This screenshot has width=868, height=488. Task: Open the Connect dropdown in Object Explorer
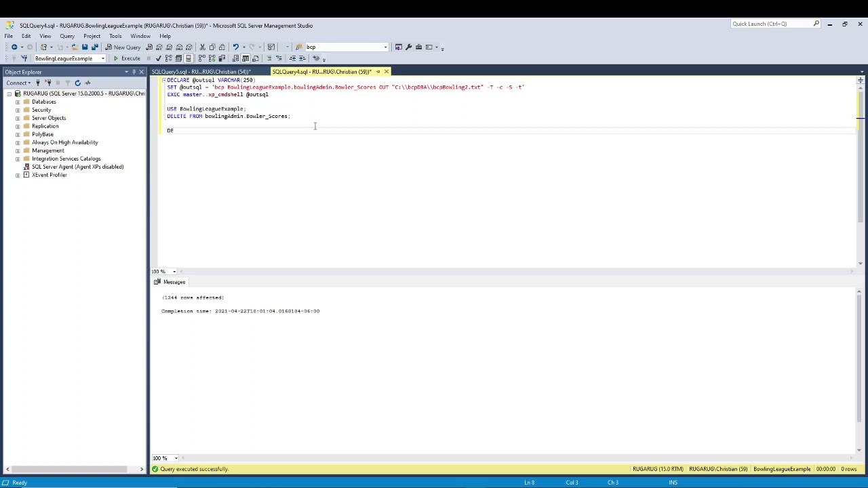[18, 83]
